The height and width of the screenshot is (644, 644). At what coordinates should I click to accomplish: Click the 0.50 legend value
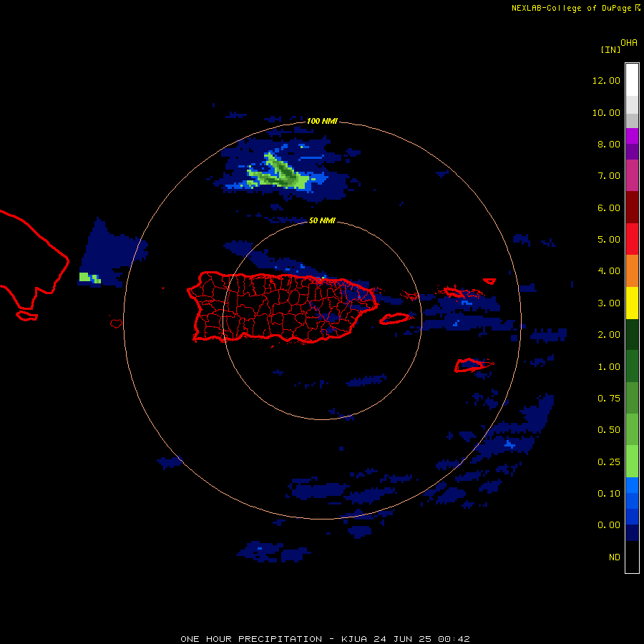pos(608,430)
